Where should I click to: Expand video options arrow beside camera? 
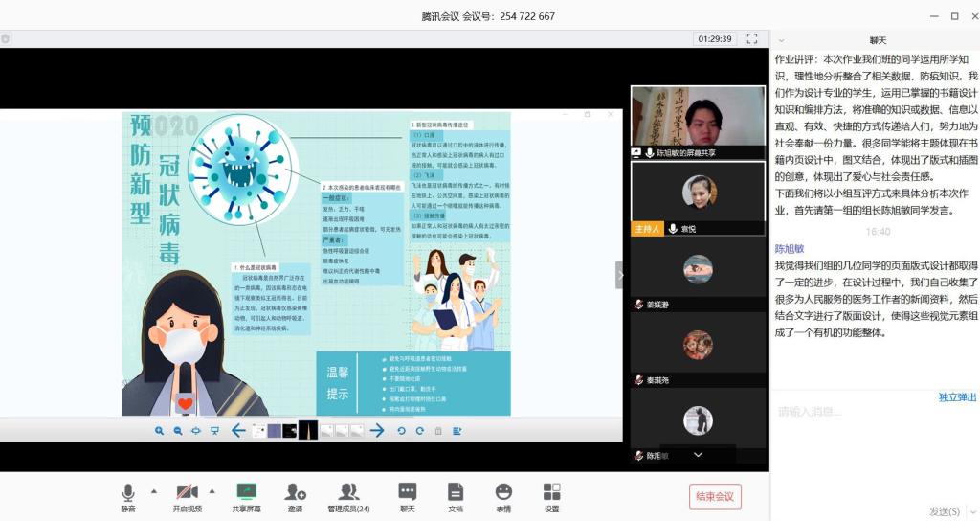coord(212,492)
